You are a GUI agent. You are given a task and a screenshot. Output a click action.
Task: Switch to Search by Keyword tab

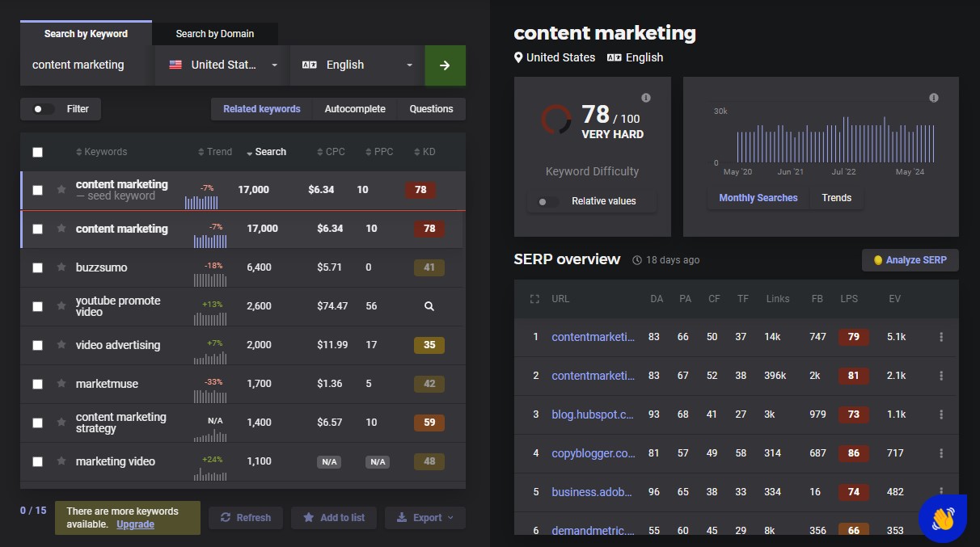click(x=86, y=34)
